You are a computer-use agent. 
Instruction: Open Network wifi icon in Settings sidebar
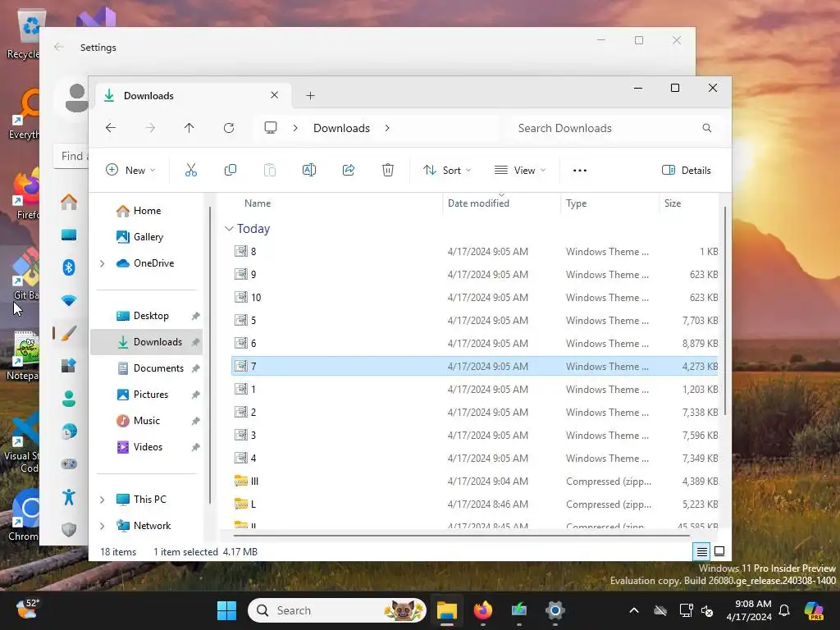[69, 300]
